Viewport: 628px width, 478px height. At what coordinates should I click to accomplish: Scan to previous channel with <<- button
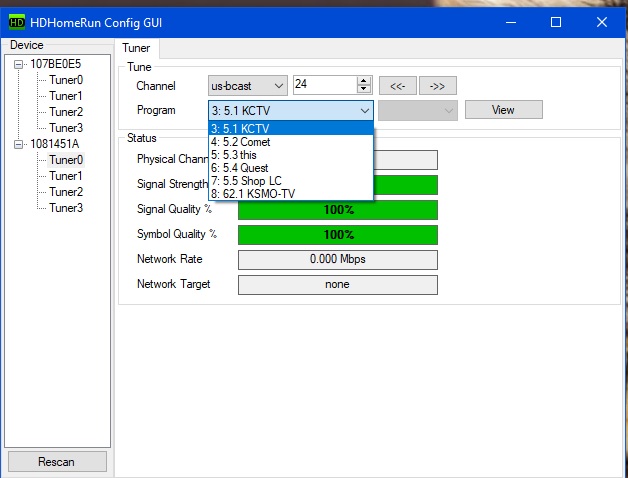[x=398, y=86]
